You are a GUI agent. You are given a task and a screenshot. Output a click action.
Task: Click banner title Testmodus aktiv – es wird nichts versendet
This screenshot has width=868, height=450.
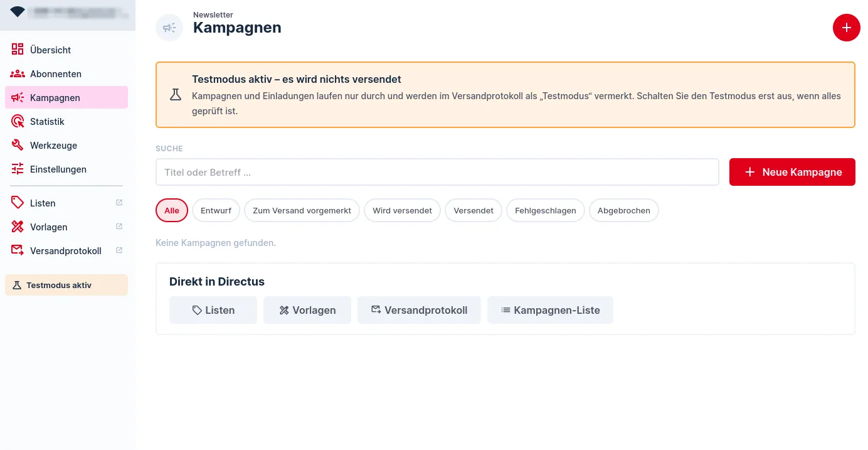[x=297, y=80]
